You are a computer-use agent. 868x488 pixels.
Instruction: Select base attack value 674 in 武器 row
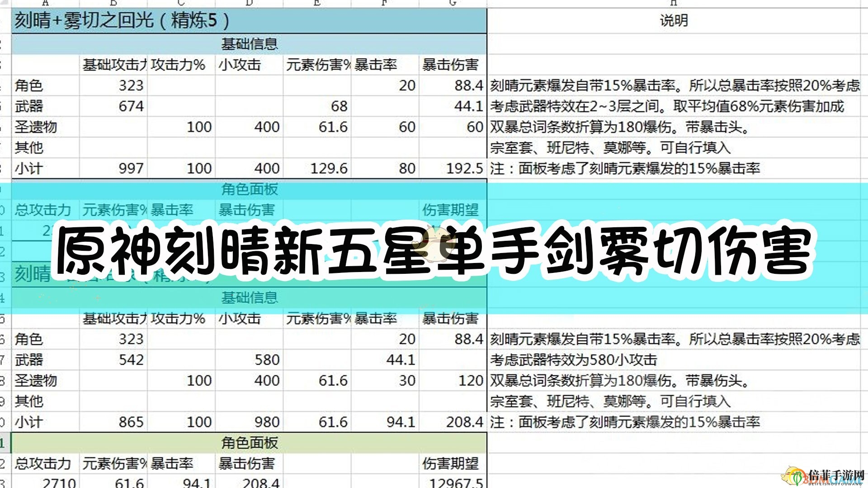click(113, 107)
